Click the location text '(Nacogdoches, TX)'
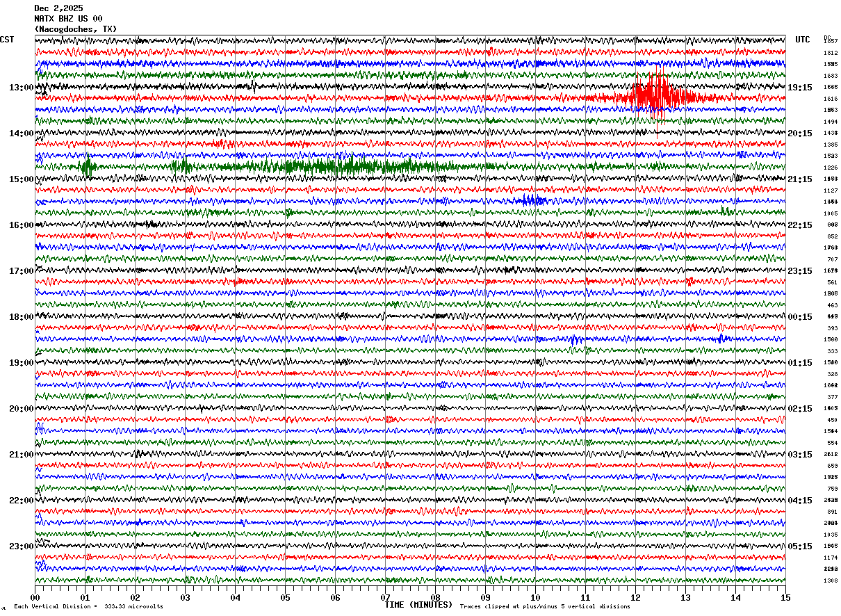This screenshot has width=841, height=616. pos(76,29)
